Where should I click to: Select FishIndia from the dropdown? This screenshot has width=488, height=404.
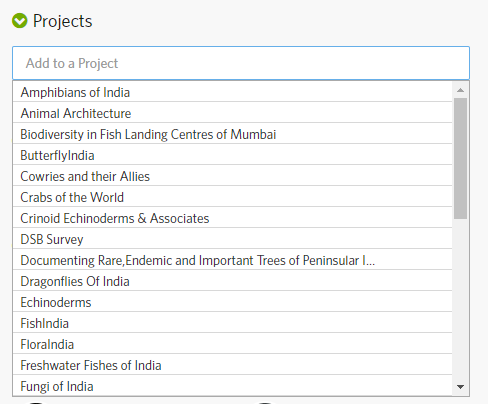point(232,323)
